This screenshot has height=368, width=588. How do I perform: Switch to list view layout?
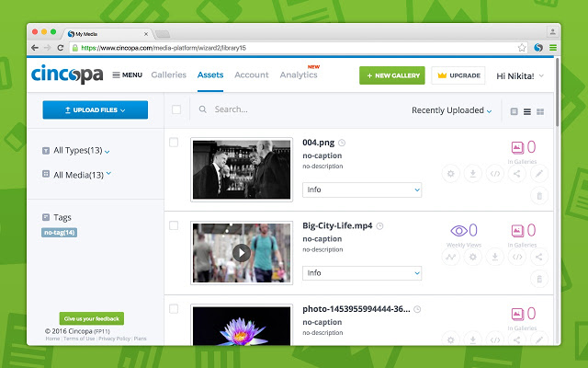[x=527, y=111]
